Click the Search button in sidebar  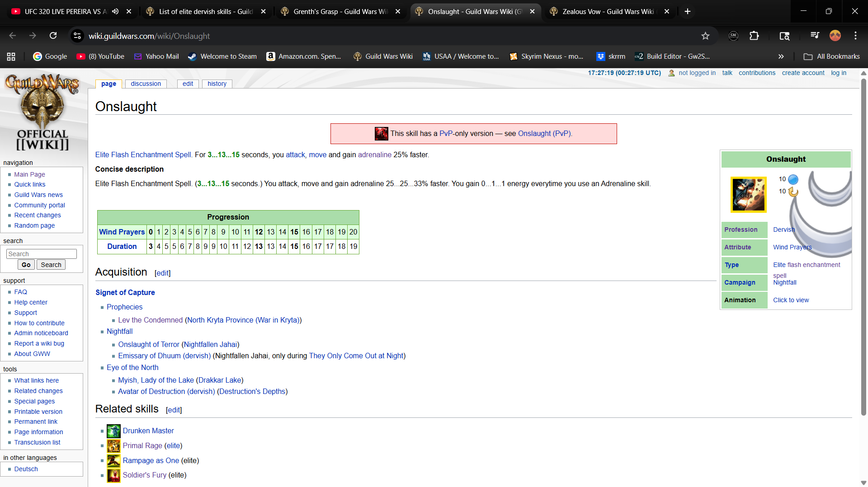(51, 265)
